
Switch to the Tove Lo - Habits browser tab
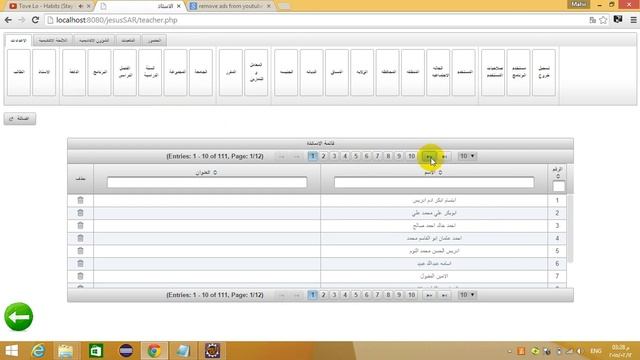[x=45, y=6]
